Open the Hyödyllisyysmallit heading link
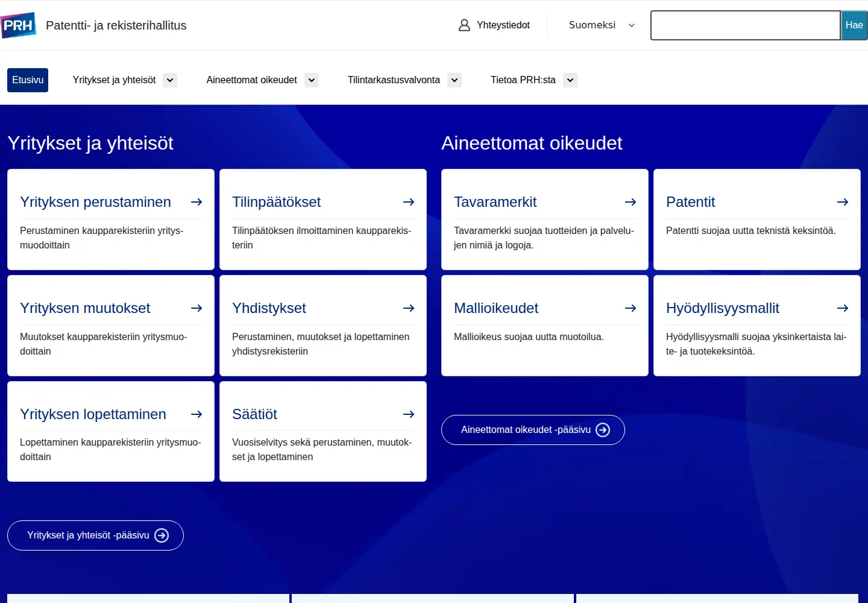The width and height of the screenshot is (868, 603). pos(723,308)
